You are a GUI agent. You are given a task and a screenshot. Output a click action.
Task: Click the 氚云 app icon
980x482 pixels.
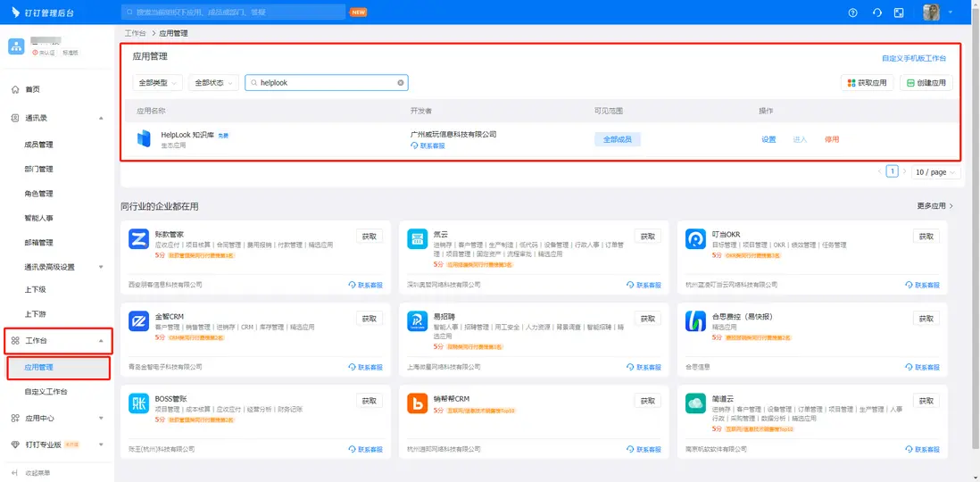point(417,239)
